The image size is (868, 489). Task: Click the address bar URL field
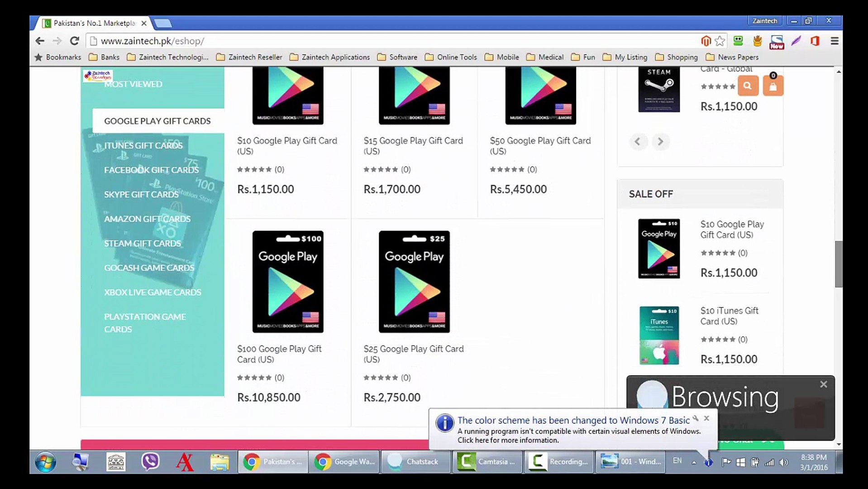click(394, 41)
